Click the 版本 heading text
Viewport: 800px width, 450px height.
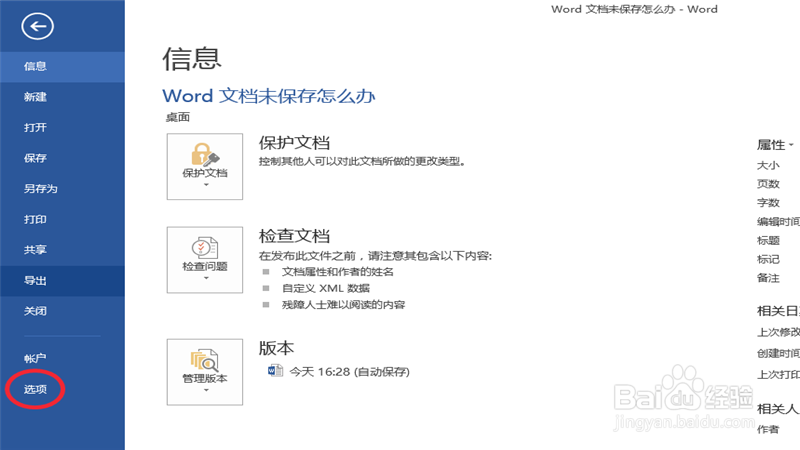(x=276, y=348)
